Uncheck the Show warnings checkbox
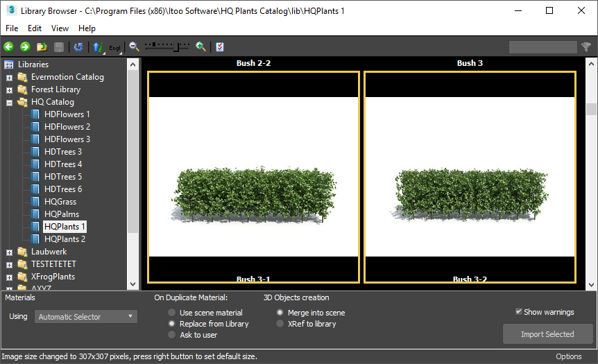Viewport: 598px width, 364px height. click(x=519, y=312)
